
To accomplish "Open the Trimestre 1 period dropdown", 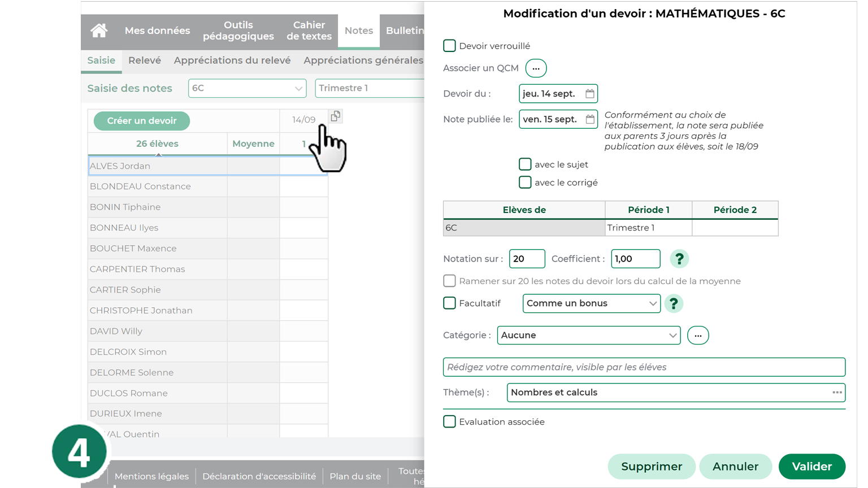I will point(370,88).
